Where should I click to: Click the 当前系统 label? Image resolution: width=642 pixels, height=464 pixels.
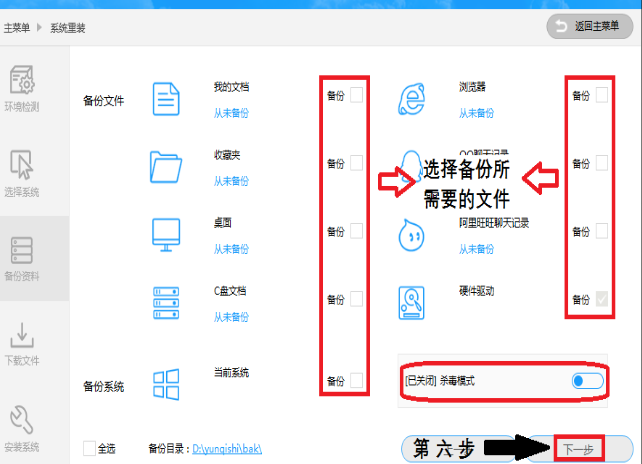[x=231, y=373]
